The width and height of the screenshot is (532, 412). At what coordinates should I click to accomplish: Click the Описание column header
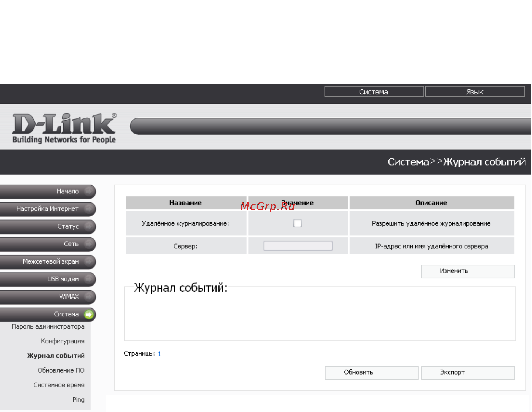[432, 203]
